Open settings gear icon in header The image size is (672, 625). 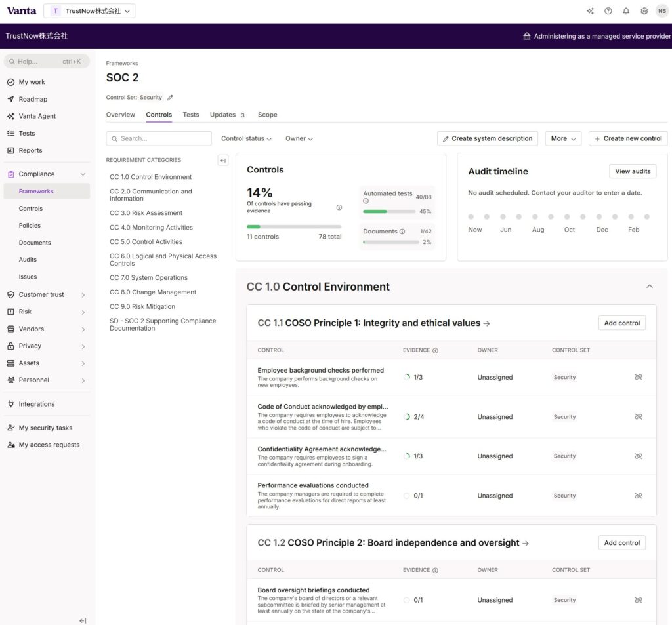644,11
